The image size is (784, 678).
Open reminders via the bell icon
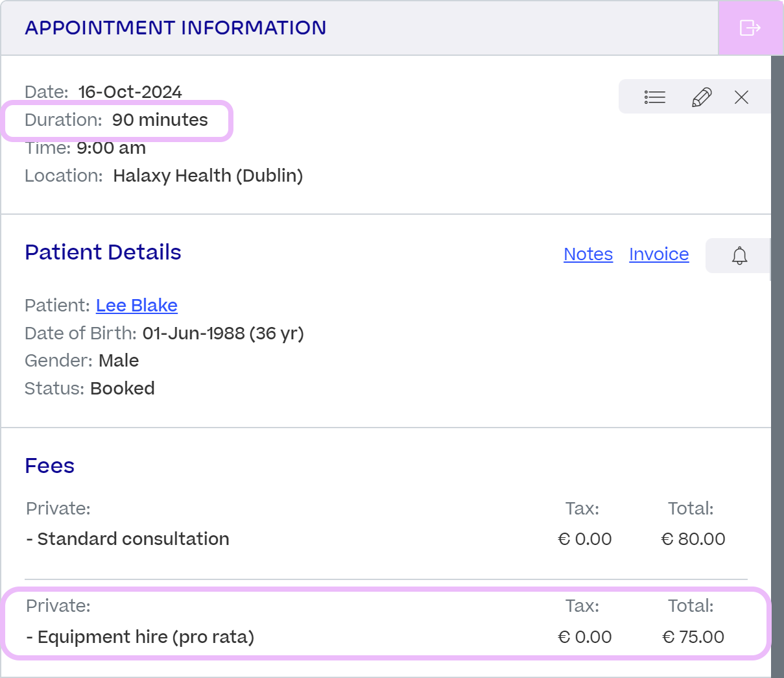(739, 256)
